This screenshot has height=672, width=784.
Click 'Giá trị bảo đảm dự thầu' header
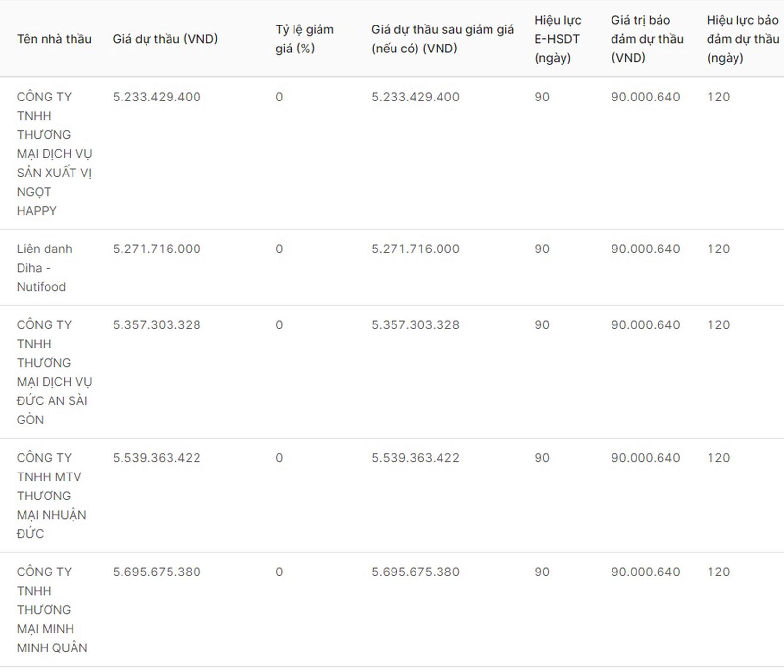tap(647, 39)
